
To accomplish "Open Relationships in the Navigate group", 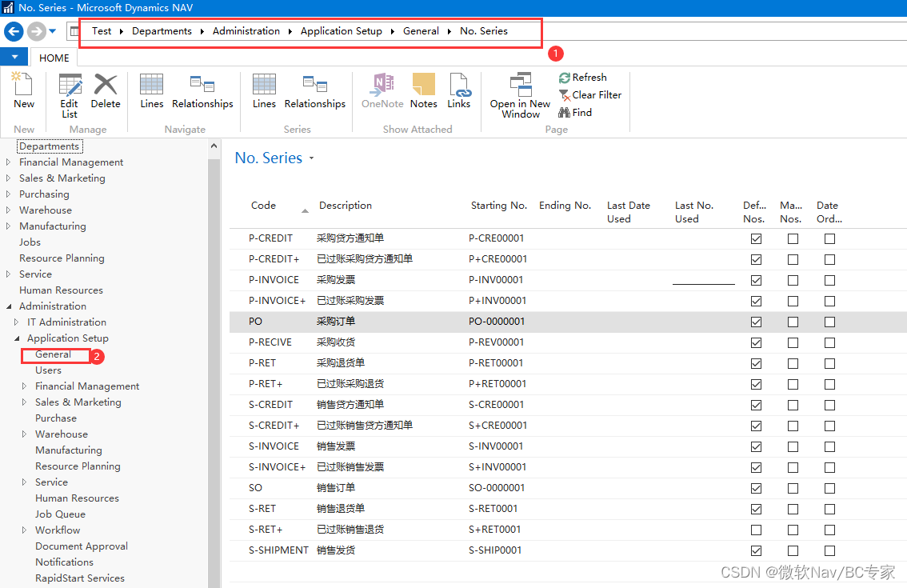I will [x=202, y=91].
